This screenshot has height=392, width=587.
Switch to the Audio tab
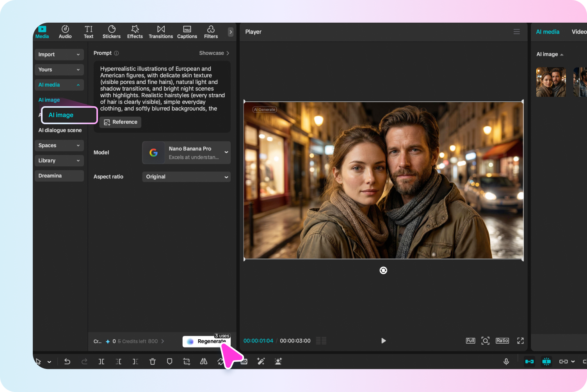pos(65,32)
